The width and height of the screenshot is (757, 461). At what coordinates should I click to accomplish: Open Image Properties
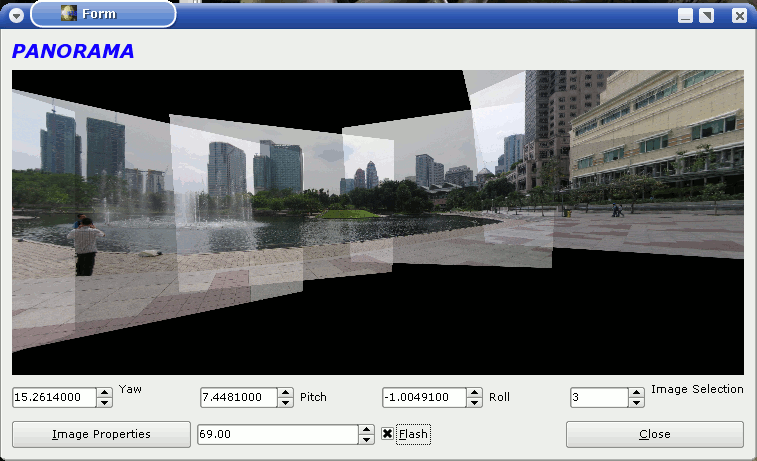[101, 434]
